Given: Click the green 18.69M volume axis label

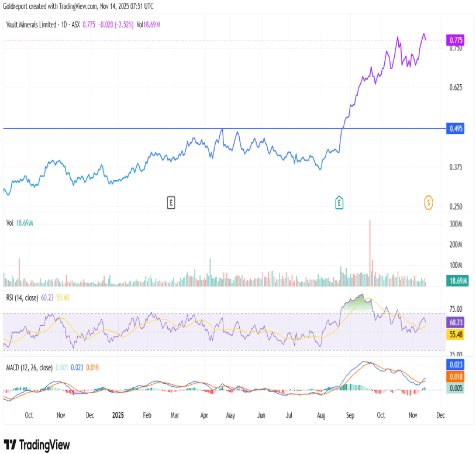Looking at the screenshot, I should coord(456,281).
